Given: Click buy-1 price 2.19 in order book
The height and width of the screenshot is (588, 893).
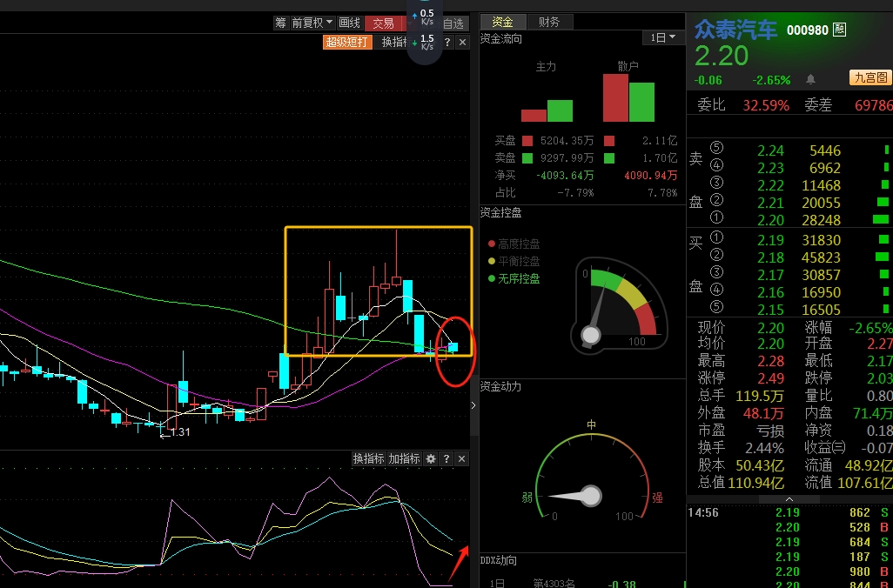Looking at the screenshot, I should click(770, 240).
